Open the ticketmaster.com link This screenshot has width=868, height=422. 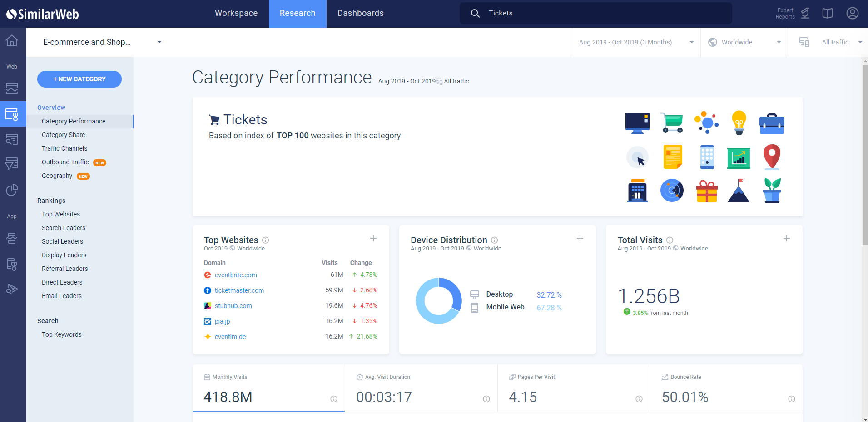pos(239,290)
